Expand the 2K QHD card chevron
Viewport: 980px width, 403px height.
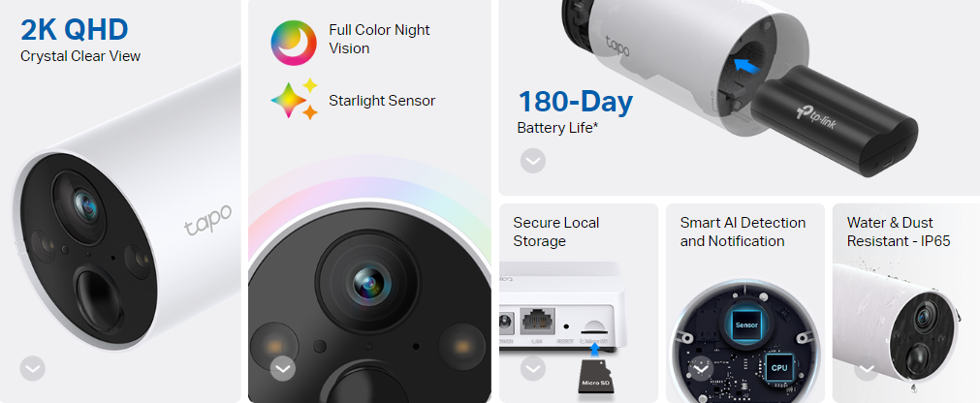[33, 369]
